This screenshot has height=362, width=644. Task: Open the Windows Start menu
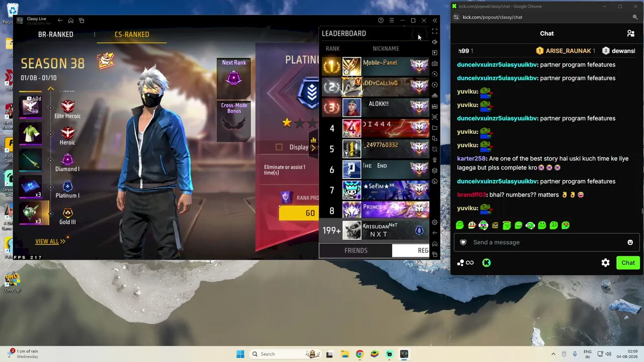240,354
